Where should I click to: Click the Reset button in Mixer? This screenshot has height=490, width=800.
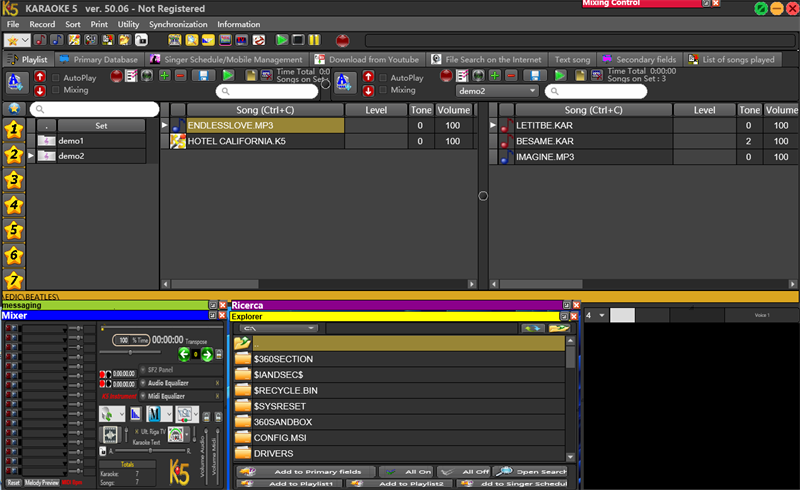[x=13, y=482]
